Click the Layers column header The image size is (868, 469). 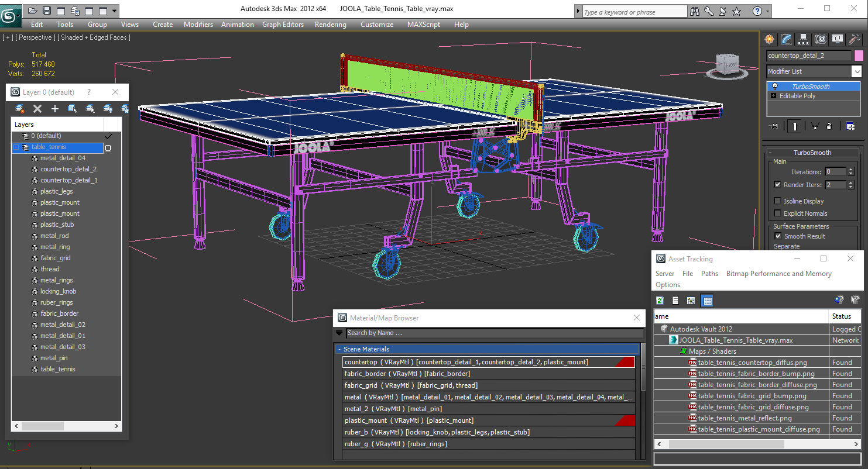[57, 125]
